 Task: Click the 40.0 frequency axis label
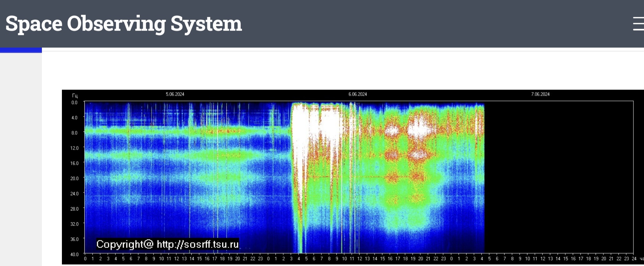pyautogui.click(x=74, y=254)
